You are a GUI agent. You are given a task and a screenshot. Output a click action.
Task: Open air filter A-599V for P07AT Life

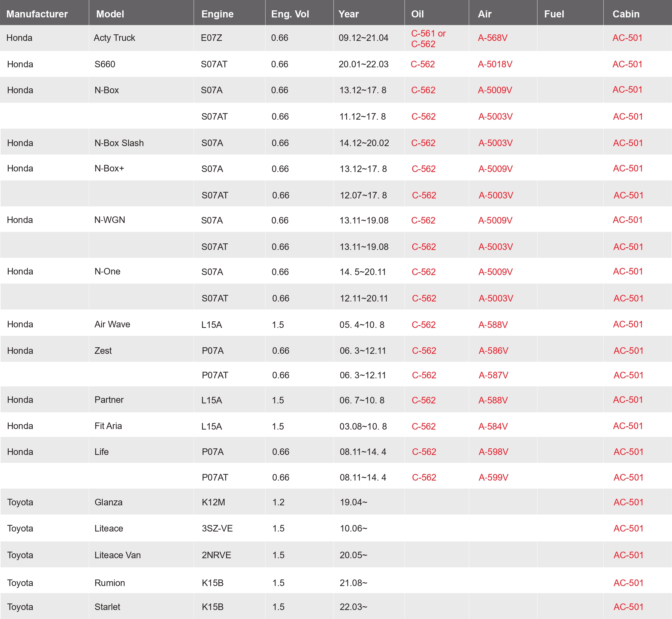pyautogui.click(x=493, y=477)
